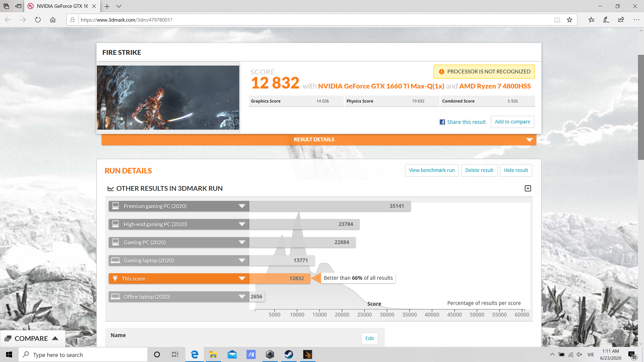Click Share this result on Facebook
644x362 pixels.
coord(463,122)
